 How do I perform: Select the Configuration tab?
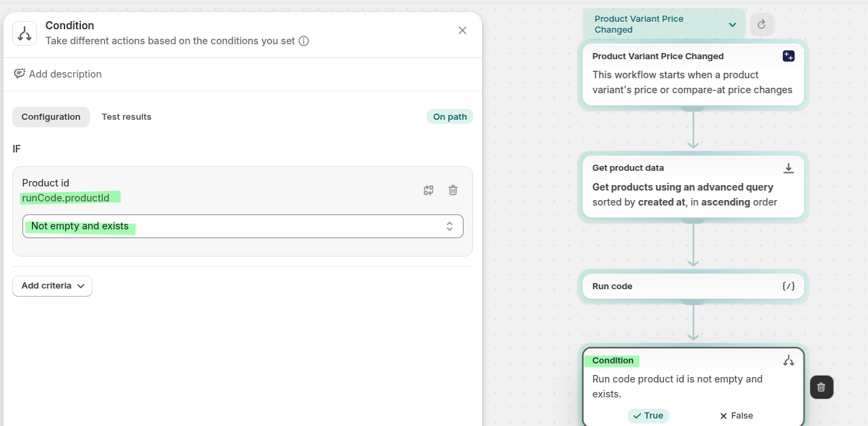tap(51, 117)
